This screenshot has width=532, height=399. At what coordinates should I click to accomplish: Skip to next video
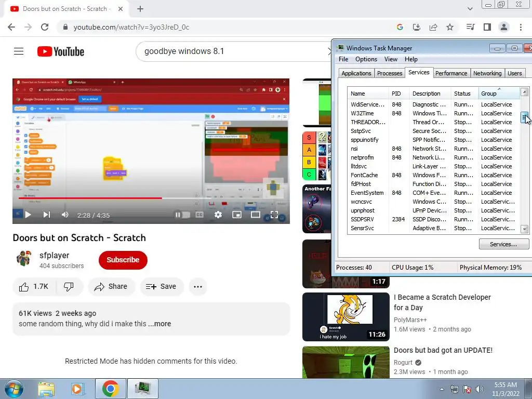coord(47,215)
